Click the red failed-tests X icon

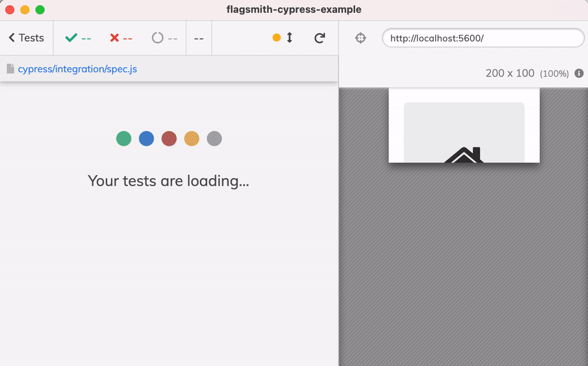[115, 38]
